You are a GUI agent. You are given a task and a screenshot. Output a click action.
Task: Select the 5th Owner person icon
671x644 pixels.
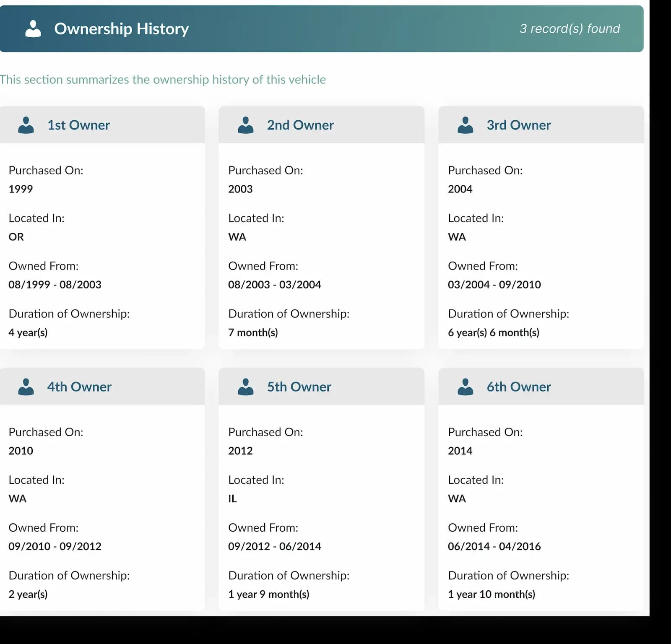pos(246,386)
